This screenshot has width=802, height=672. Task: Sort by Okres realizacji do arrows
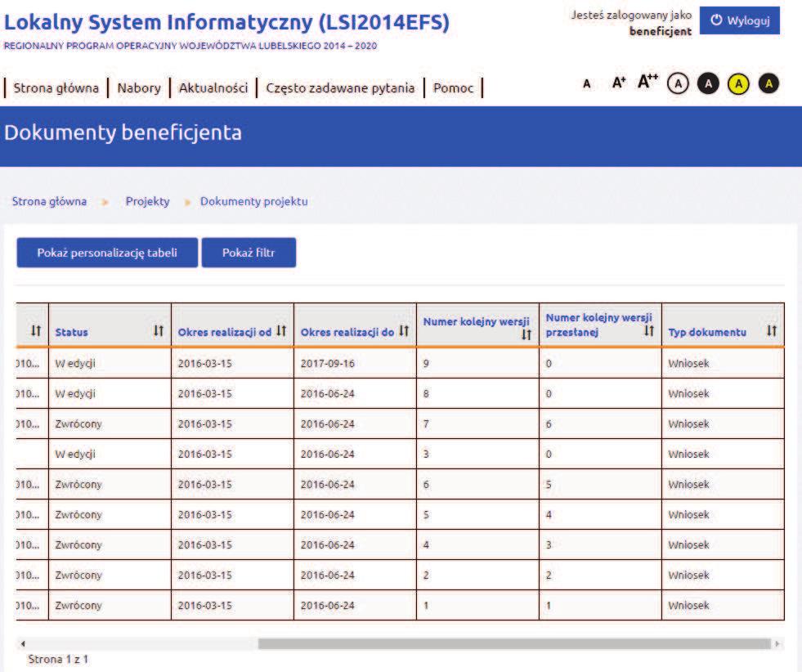coord(404,331)
